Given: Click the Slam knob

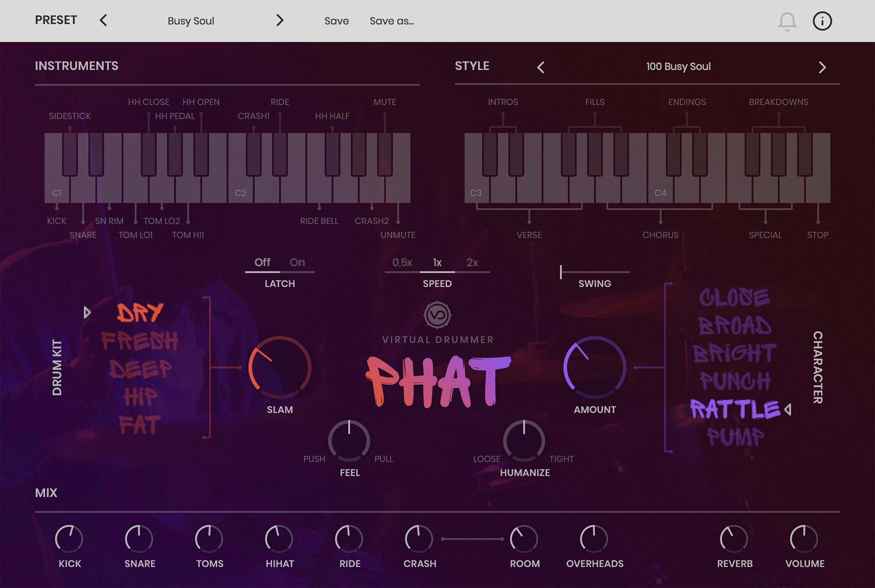Looking at the screenshot, I should click(x=280, y=367).
